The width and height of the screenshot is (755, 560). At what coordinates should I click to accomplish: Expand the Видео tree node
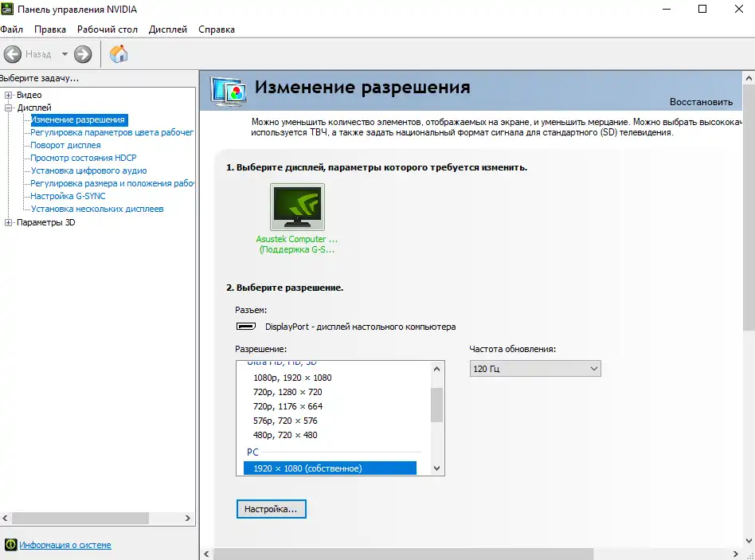(8, 95)
